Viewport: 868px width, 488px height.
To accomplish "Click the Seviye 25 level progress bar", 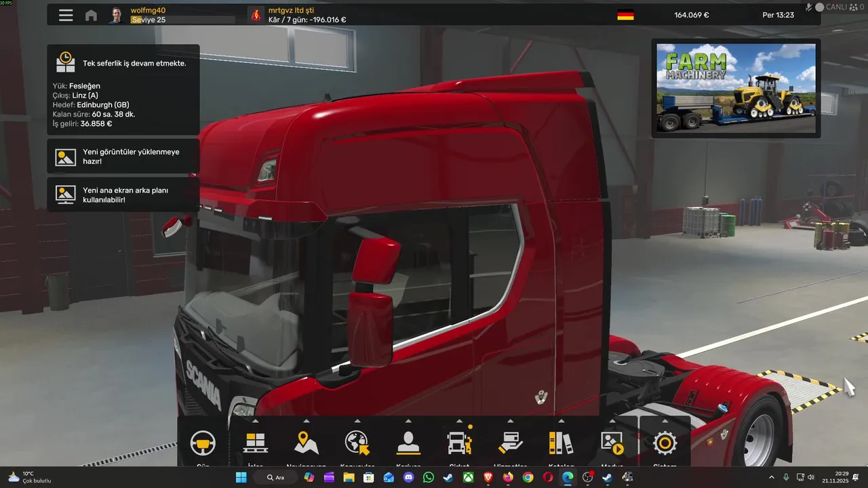I will pos(182,20).
